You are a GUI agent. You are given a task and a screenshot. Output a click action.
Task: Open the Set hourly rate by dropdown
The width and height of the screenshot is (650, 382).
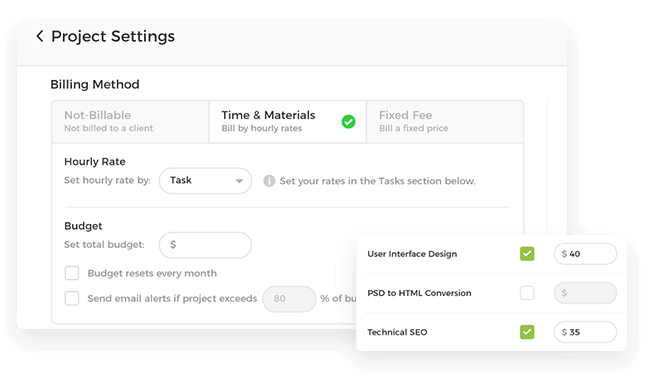(x=205, y=181)
